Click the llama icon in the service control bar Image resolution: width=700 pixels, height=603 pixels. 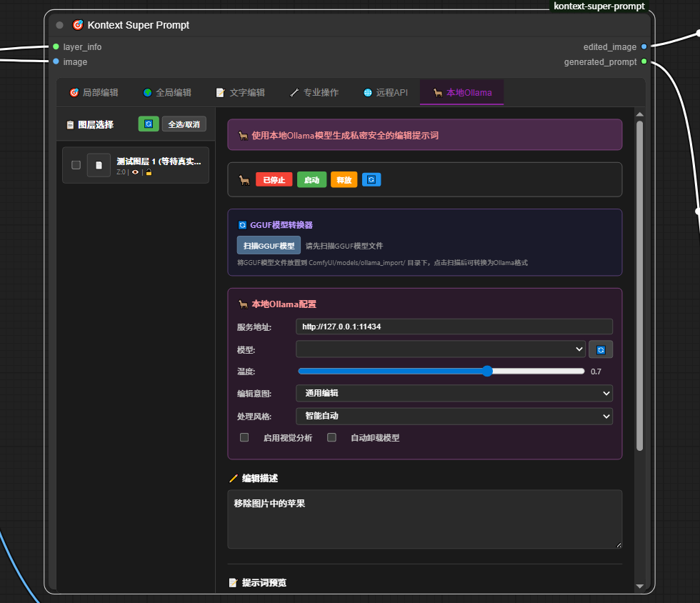[244, 180]
